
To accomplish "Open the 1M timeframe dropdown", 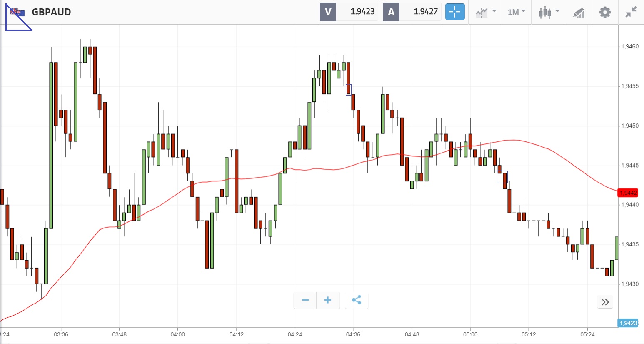I will [x=517, y=12].
